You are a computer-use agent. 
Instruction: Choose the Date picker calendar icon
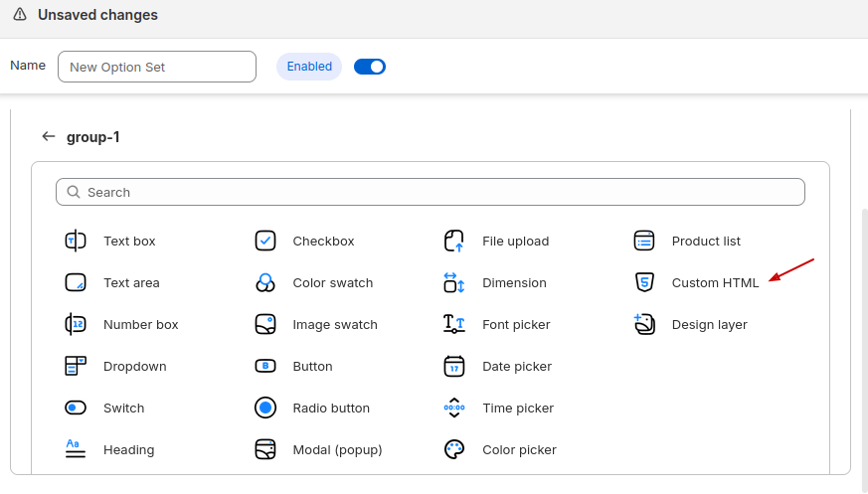pos(454,366)
